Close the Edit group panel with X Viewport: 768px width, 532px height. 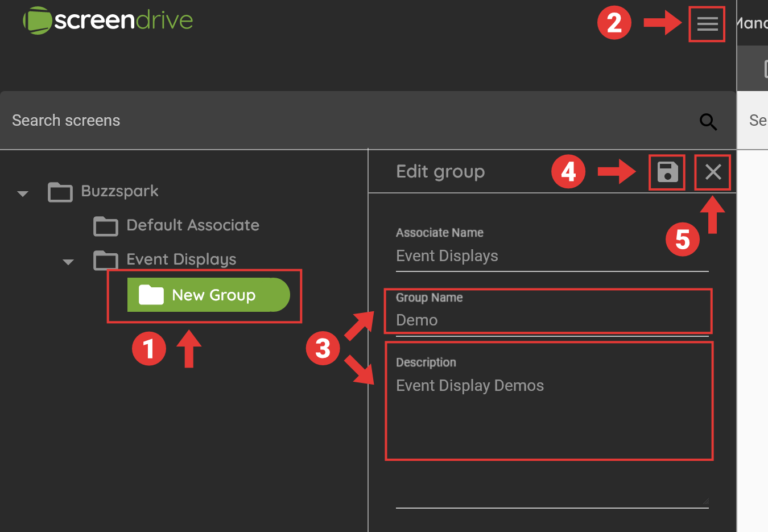(713, 172)
